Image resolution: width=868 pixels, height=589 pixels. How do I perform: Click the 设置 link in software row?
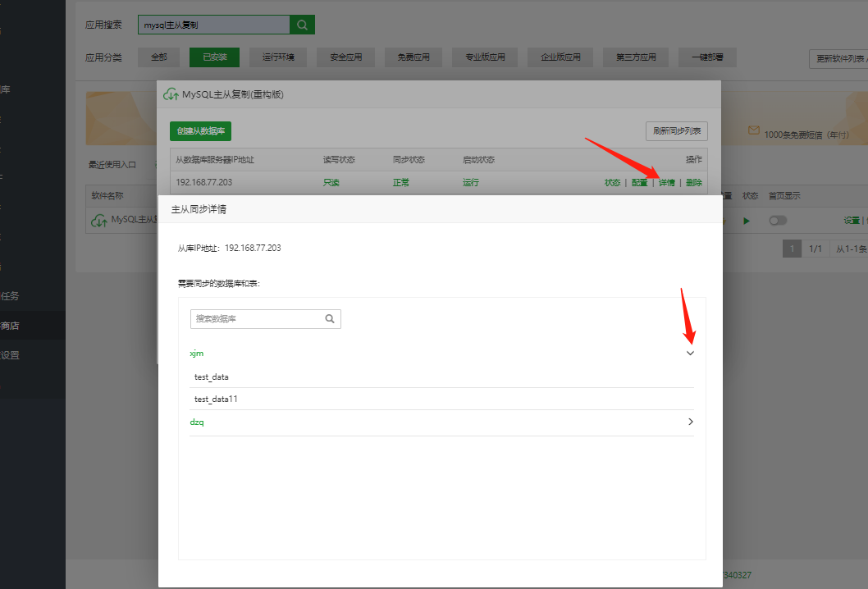tap(852, 221)
